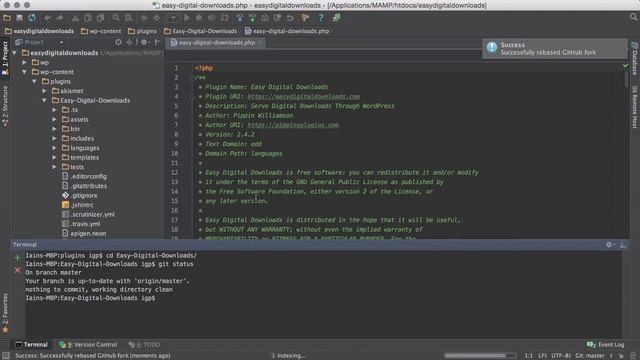Image resolution: width=640 pixels, height=360 pixels.
Task: Click the Search Everywhere magnifier icon
Action: 633,17
